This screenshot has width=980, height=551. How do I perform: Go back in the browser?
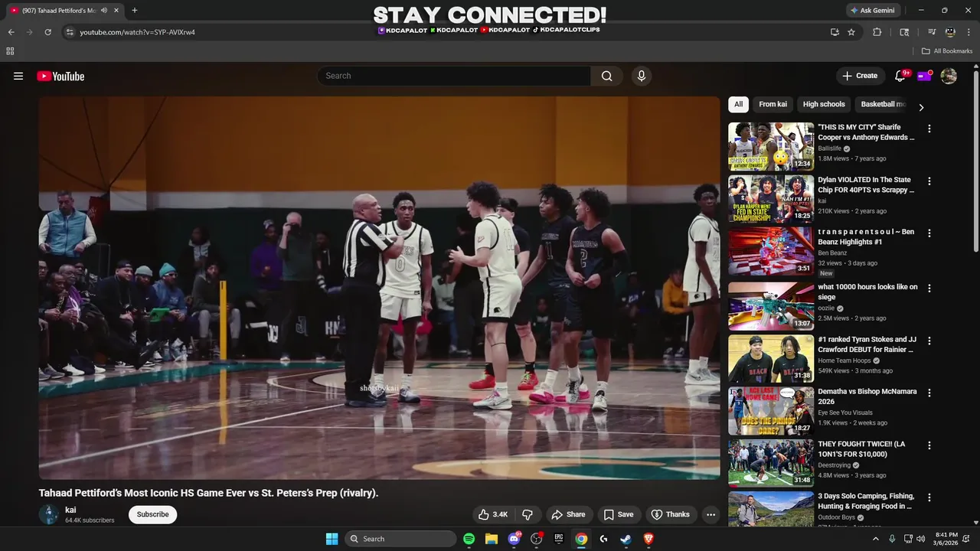pyautogui.click(x=11, y=32)
